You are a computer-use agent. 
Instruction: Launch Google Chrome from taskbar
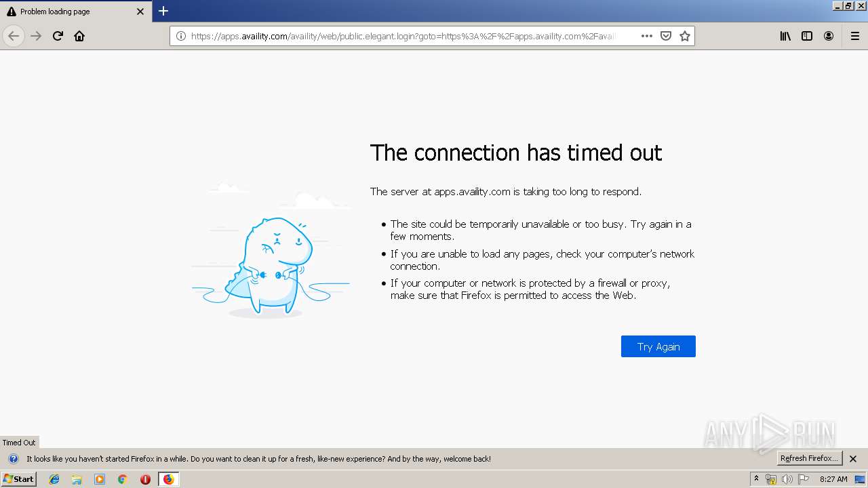point(122,479)
